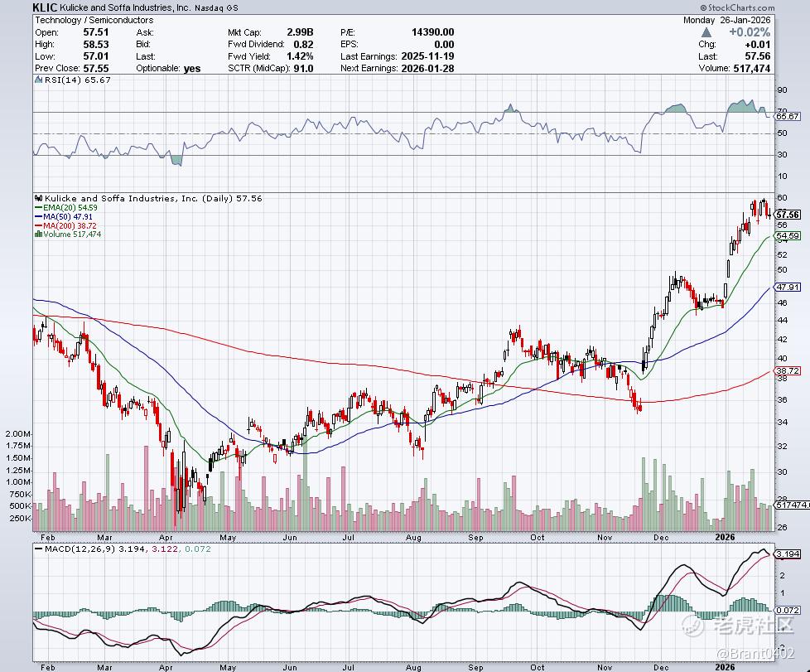Click the 3.194 MACD value axis tag

pos(788,554)
